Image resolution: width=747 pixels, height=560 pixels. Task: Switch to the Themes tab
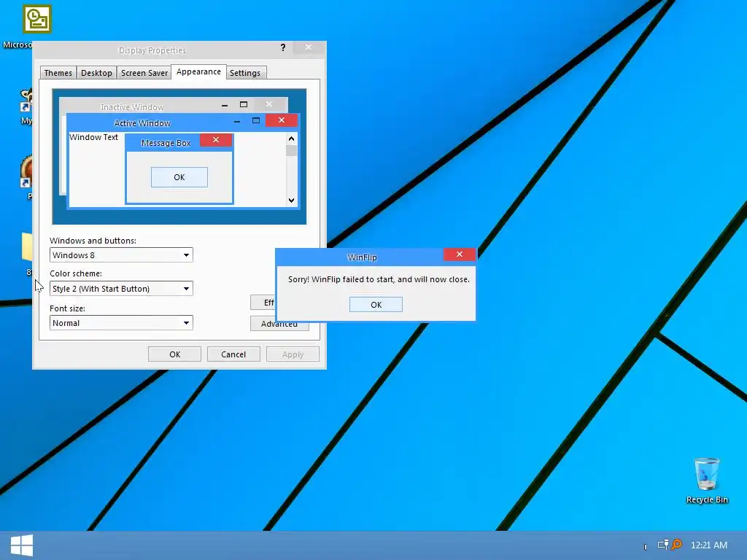[x=58, y=73]
